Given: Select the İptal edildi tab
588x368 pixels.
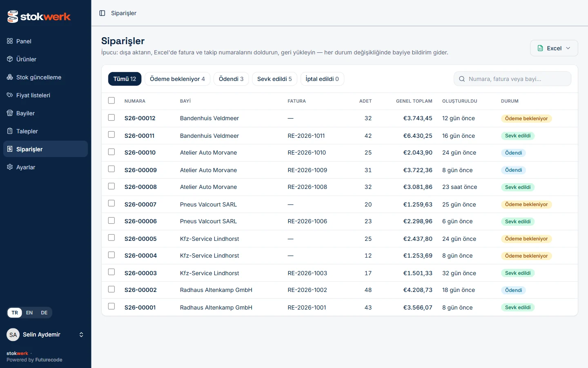Looking at the screenshot, I should click(x=322, y=79).
